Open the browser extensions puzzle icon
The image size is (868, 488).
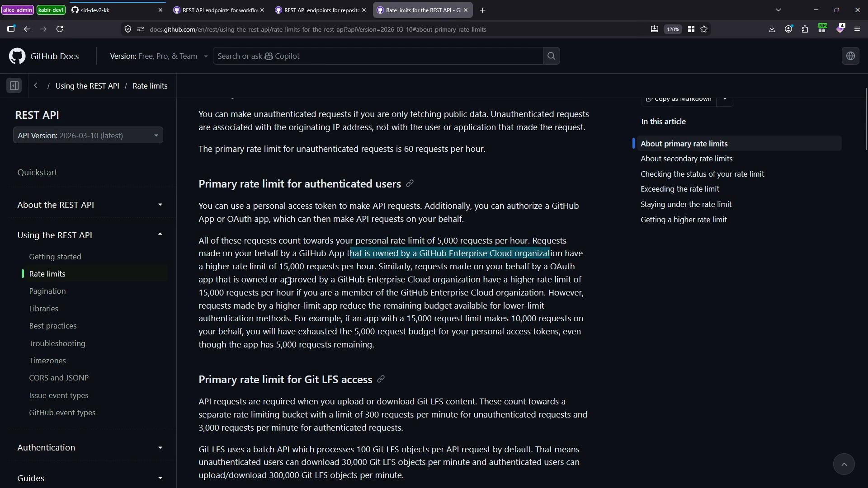[805, 29]
